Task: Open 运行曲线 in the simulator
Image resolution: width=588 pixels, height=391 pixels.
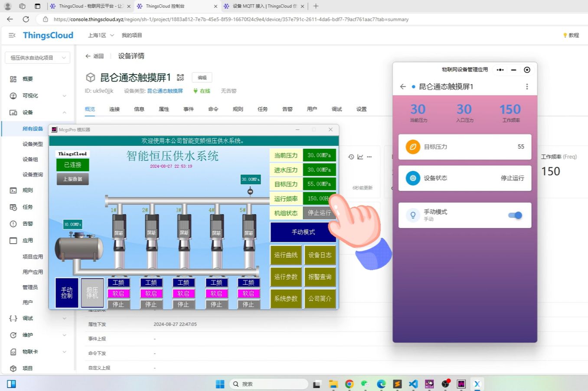Action: coord(286,255)
